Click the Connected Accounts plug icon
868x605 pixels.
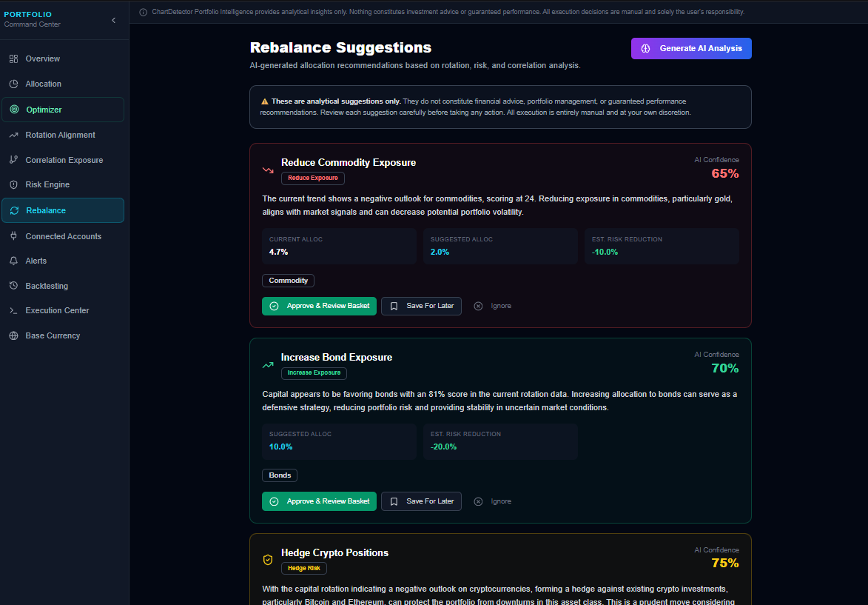[x=14, y=236]
